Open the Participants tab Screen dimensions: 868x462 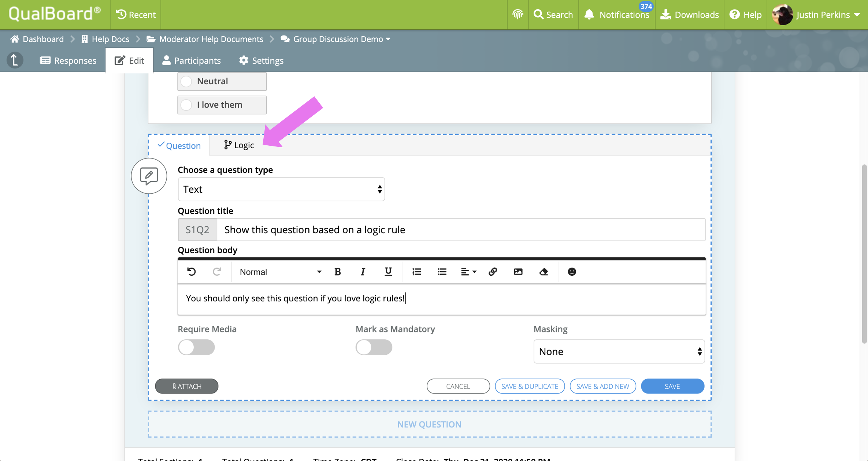pos(192,60)
